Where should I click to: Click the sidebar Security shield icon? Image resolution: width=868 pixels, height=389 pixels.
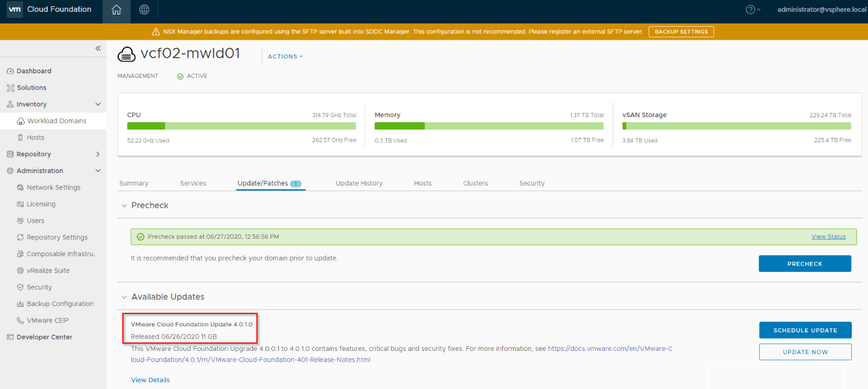[x=21, y=287]
